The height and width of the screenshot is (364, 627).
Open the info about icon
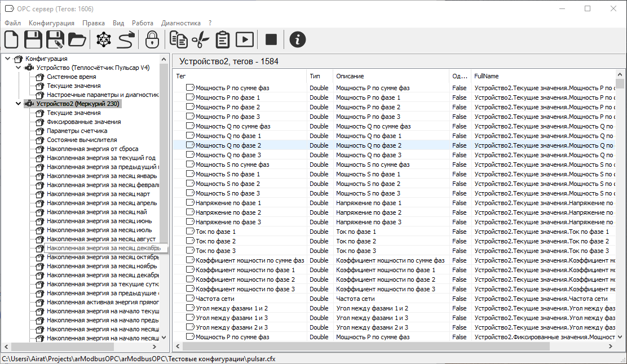click(x=297, y=39)
